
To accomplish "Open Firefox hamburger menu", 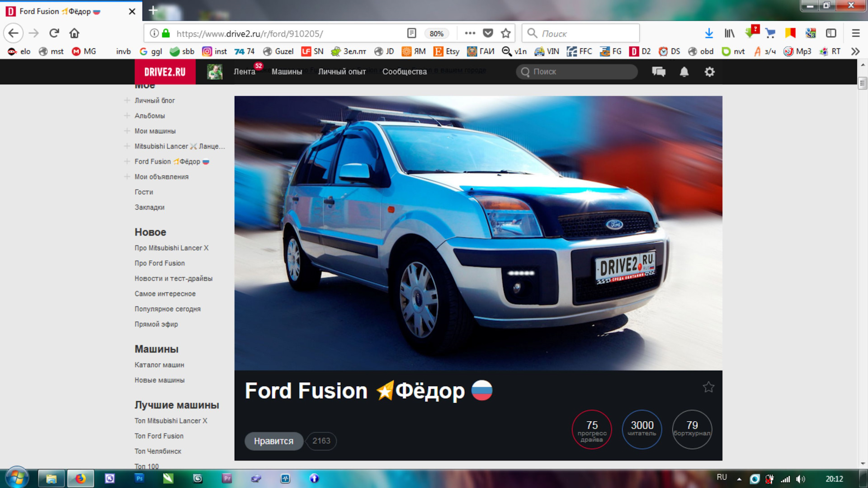I will [x=855, y=33].
